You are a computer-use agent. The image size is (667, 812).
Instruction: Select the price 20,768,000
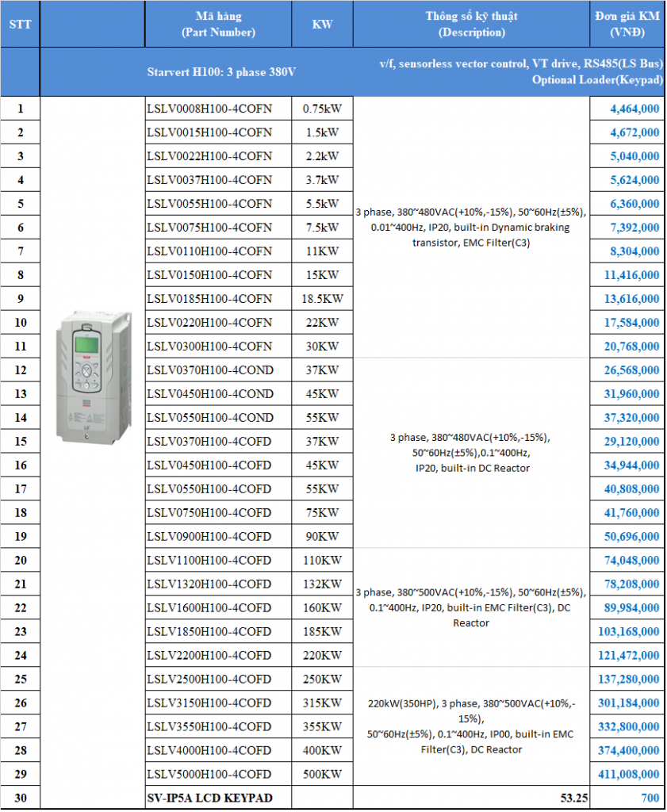coord(631,347)
